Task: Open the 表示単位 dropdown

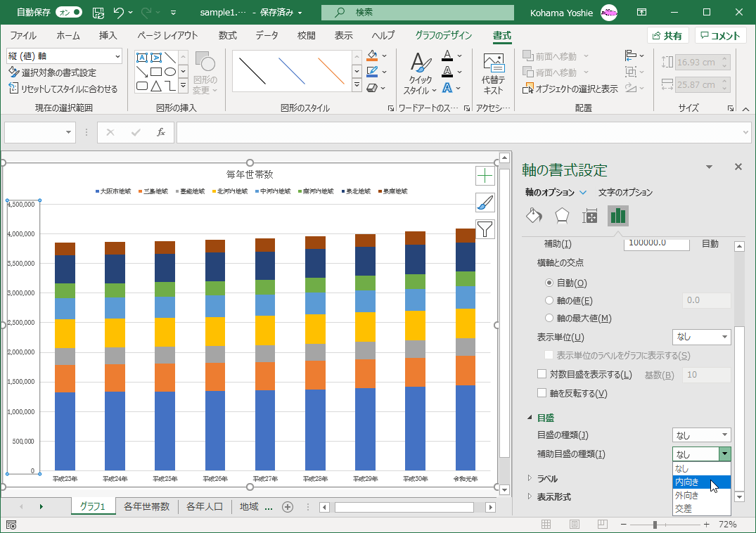Action: coord(701,337)
